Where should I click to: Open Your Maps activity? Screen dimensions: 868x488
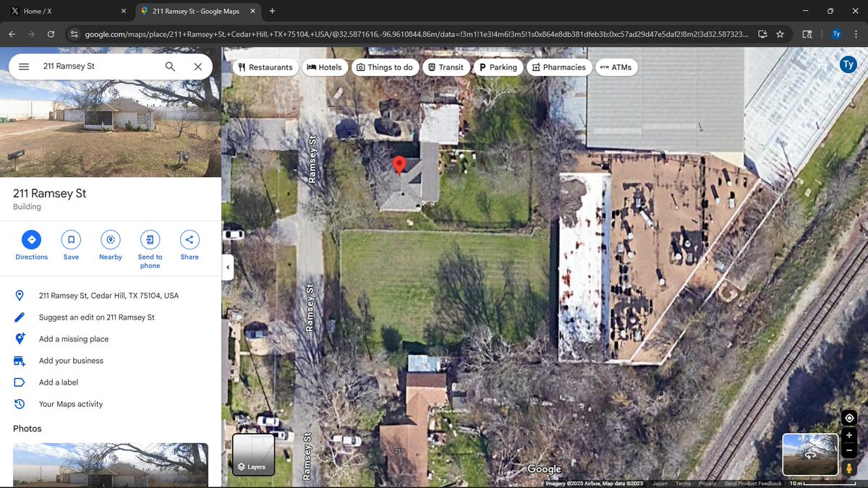[x=111, y=404]
